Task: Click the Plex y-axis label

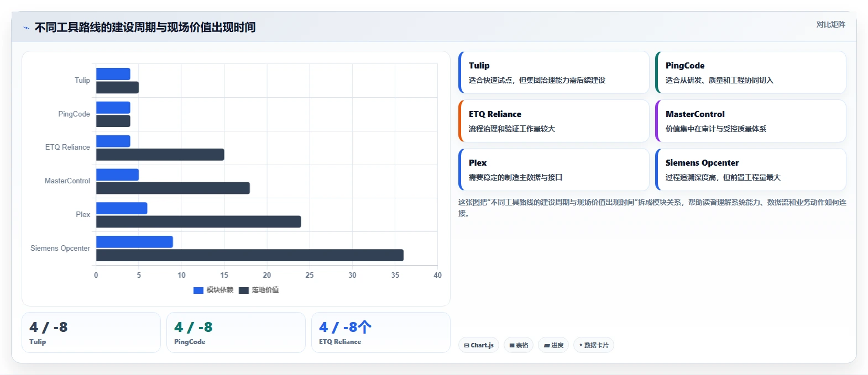Action: 83,214
